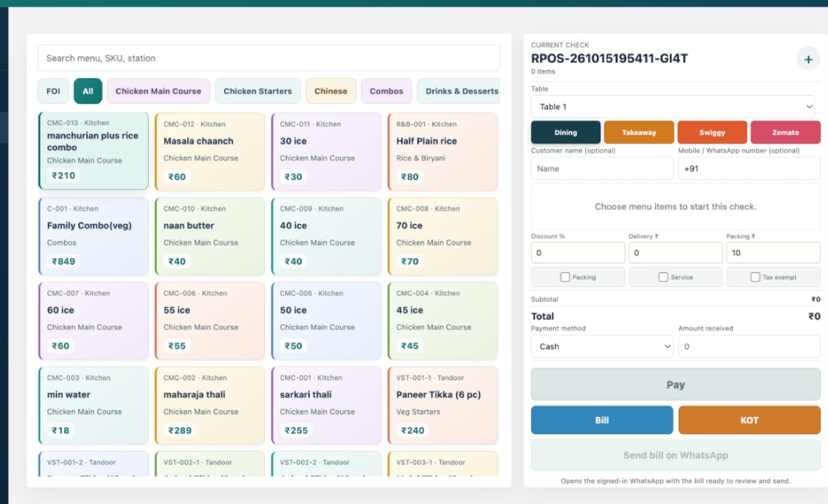Click the Customer name field
The height and width of the screenshot is (504, 828).
[602, 168]
